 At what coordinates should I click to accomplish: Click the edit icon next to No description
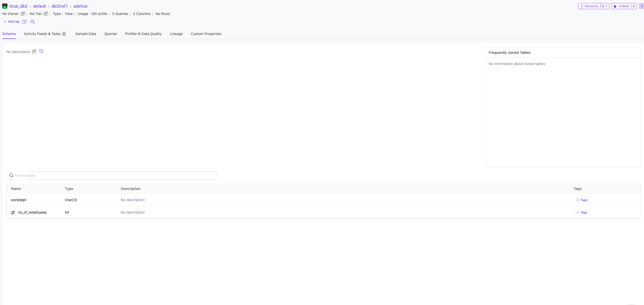[x=34, y=51]
